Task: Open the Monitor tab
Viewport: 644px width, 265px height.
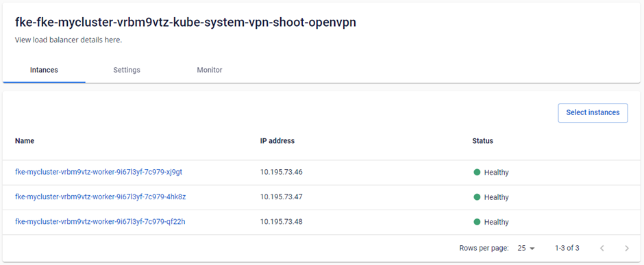Action: pos(210,70)
